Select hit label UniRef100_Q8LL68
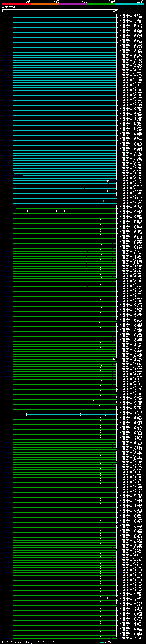This screenshot has height=644, width=146. click(131, 55)
